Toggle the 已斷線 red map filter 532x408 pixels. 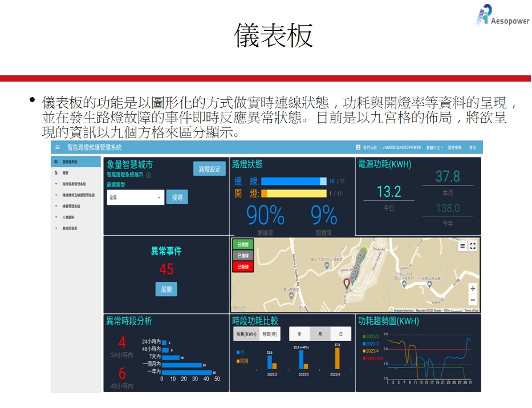243,267
